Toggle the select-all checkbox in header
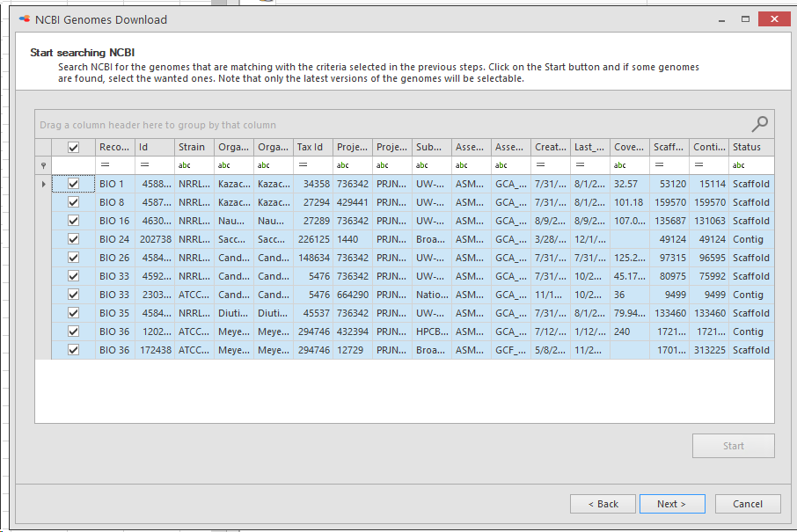The height and width of the screenshot is (532, 797). (x=73, y=148)
